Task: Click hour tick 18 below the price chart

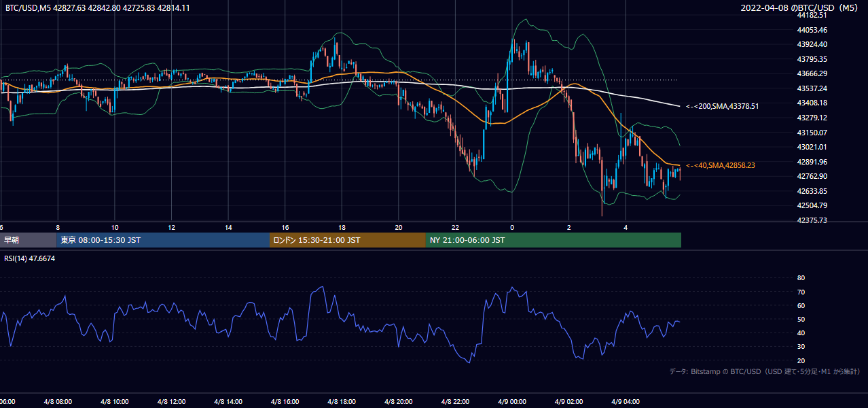Action: (x=342, y=228)
